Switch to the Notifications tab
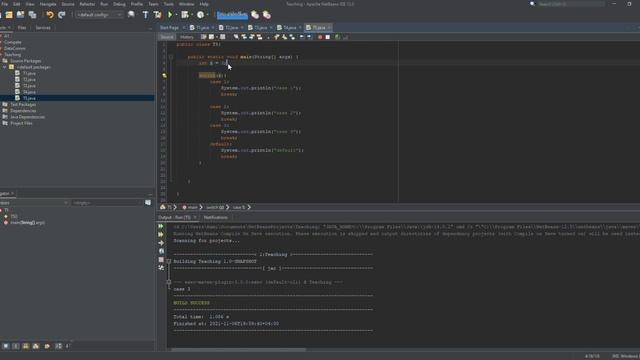 coord(216,218)
